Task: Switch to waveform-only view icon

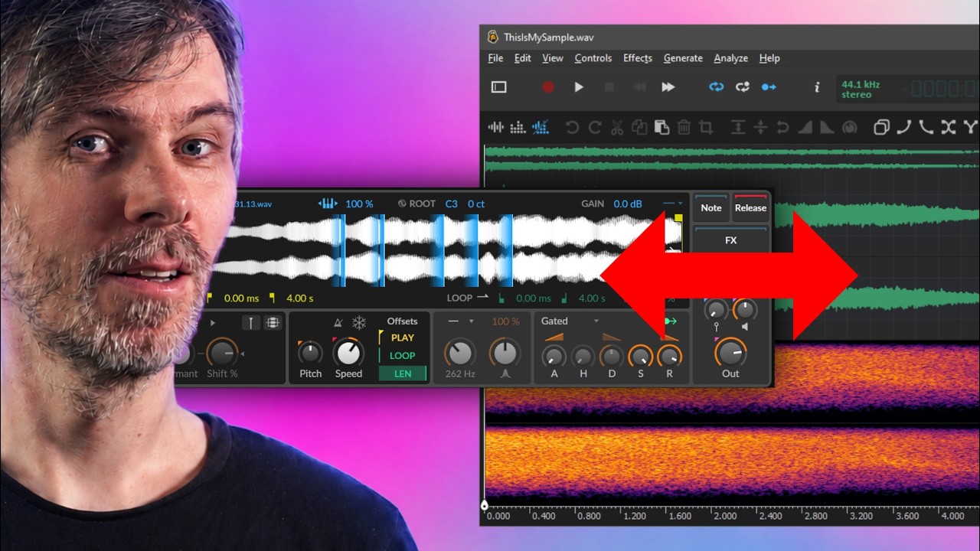Action: [496, 127]
